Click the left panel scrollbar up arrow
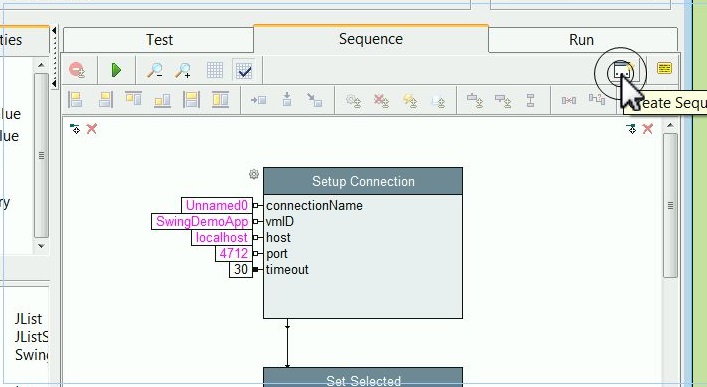Image resolution: width=707 pixels, height=387 pixels. pyautogui.click(x=41, y=65)
